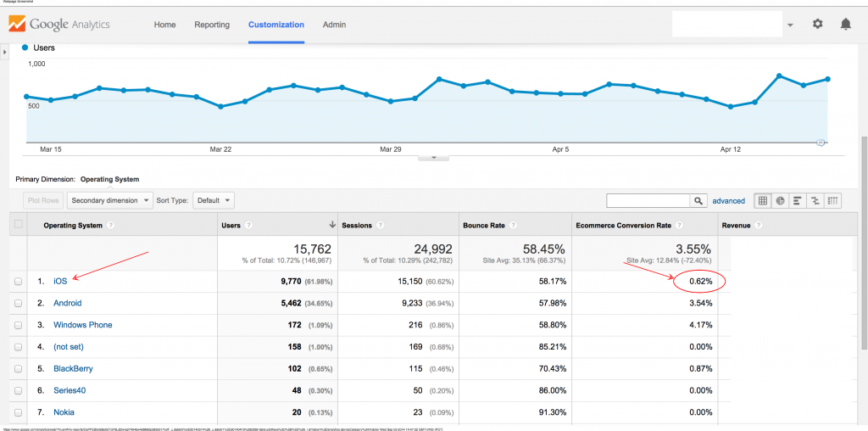Switch to Percentage pie chart view
868x431 pixels.
(x=780, y=201)
